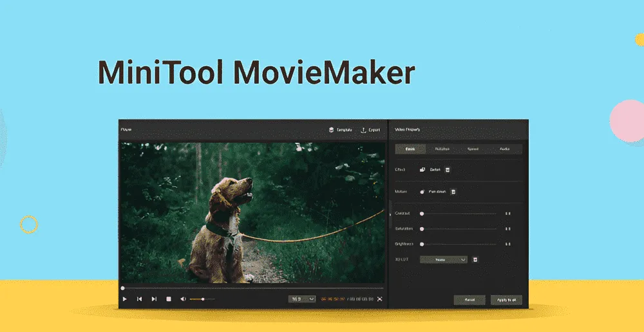The image size is (644, 332).
Task: Adjust the Brightness slider
Action: 459,244
